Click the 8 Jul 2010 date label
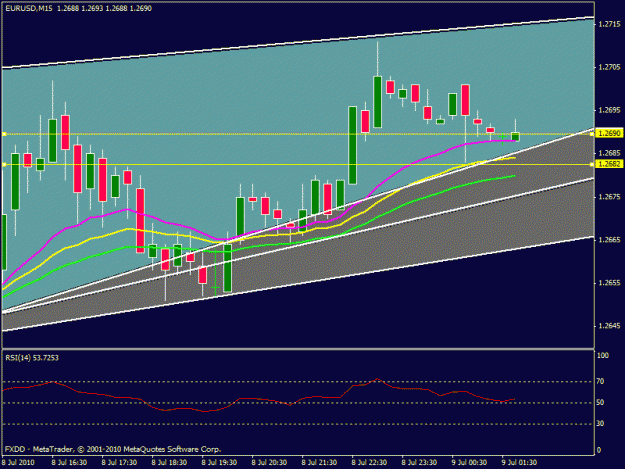Image resolution: width=625 pixels, height=469 pixels. coord(18,463)
